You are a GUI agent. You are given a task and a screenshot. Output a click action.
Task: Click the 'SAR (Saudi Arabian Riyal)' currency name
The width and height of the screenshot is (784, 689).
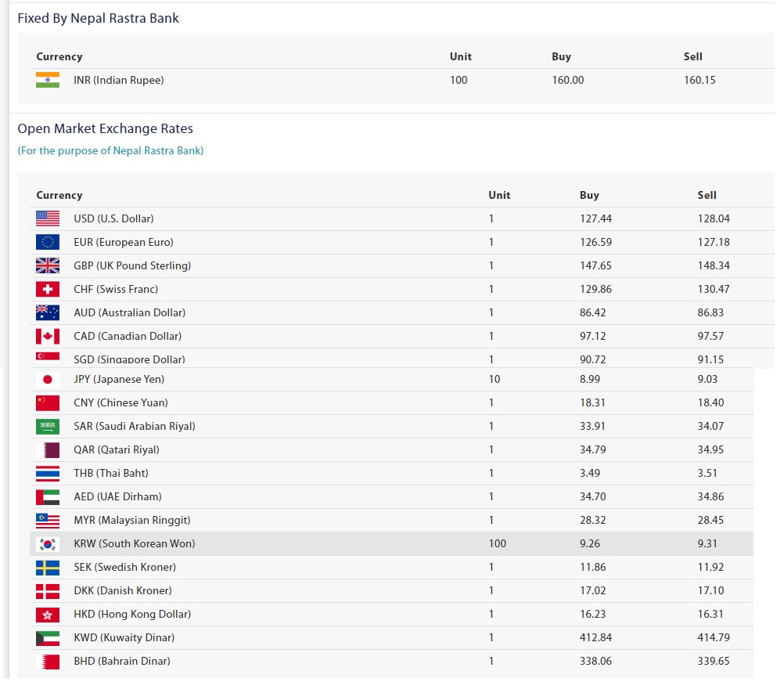(135, 426)
